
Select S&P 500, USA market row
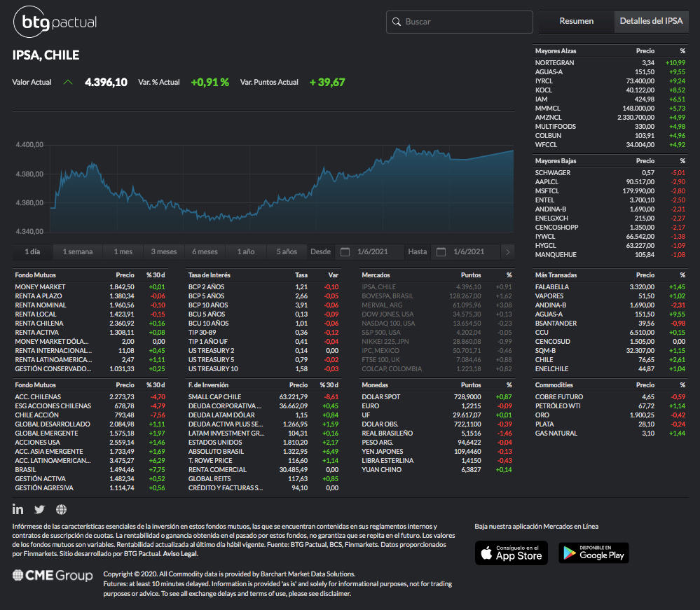[437, 333]
